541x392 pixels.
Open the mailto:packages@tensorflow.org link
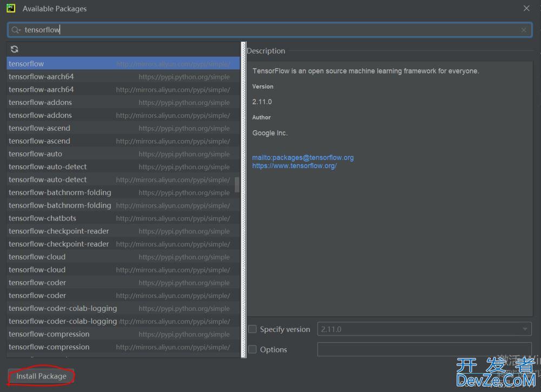(x=303, y=157)
